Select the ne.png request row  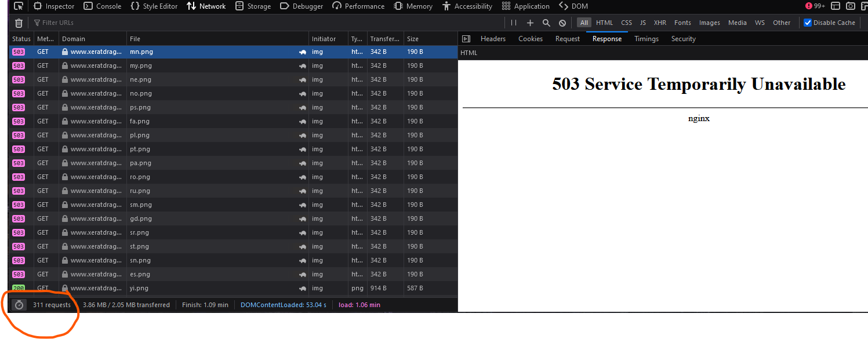(233, 79)
